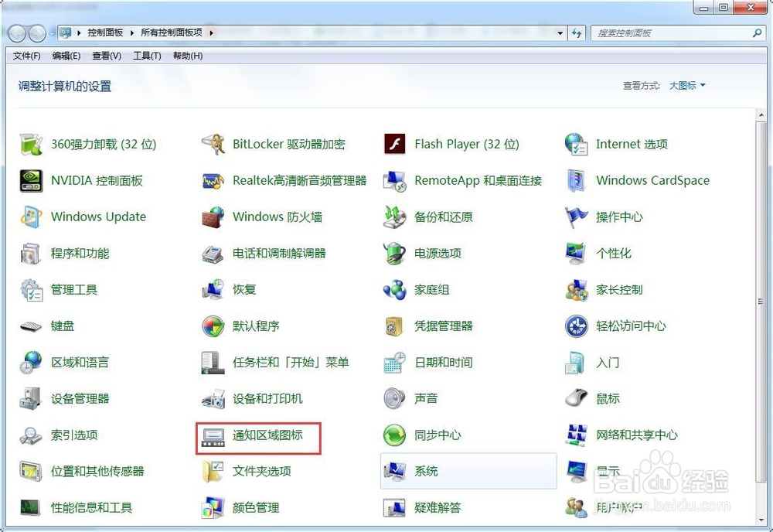Open the 网络和共享中心 link

tap(637, 435)
